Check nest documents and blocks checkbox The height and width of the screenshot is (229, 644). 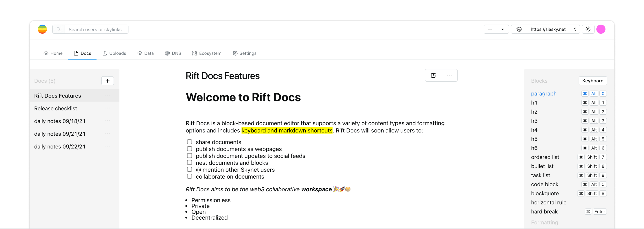[189, 163]
